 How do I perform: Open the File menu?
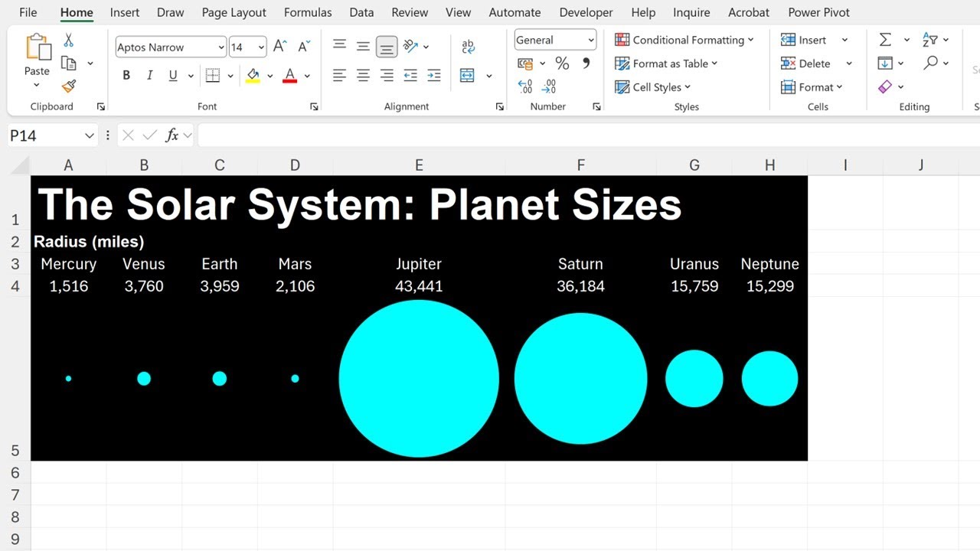pyautogui.click(x=28, y=12)
